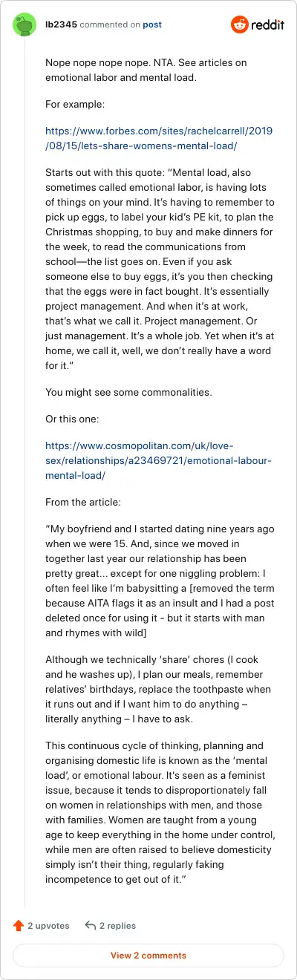The height and width of the screenshot is (980, 297).
Task: Open the Cosmopolitan emotional labour article link
Action: (159, 460)
